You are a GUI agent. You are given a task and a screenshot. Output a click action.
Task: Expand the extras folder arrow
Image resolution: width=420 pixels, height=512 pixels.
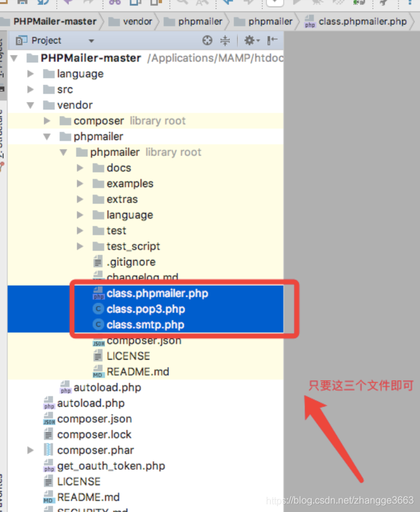[x=80, y=199]
